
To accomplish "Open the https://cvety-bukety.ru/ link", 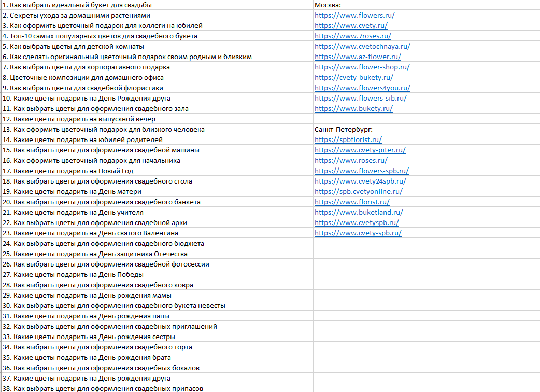I will coord(353,78).
